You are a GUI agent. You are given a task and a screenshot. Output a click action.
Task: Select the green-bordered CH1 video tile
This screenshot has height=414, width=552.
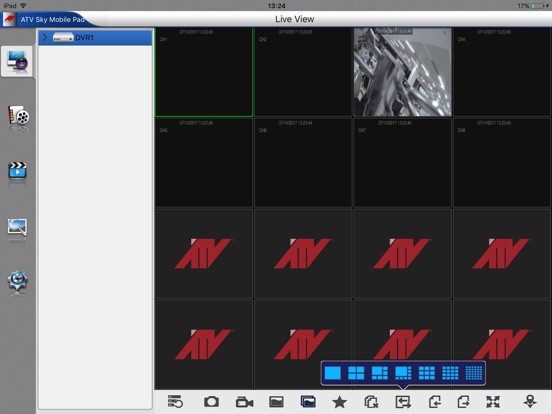tap(204, 72)
